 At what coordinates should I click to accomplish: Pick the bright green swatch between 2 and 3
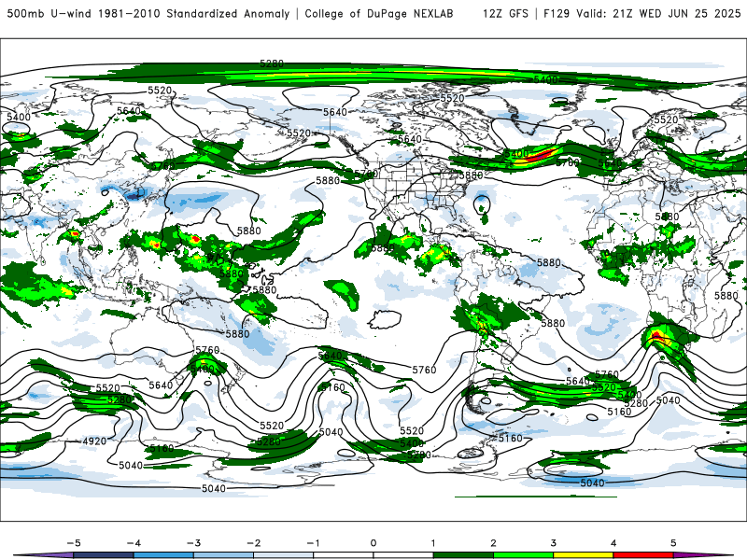click(x=524, y=555)
